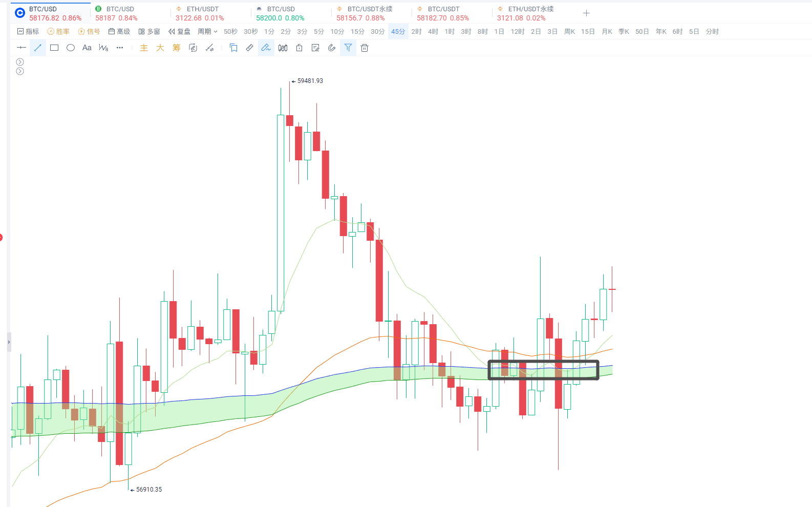812x507 pixels.
Task: Select the trend line drawing tool
Action: [38, 48]
